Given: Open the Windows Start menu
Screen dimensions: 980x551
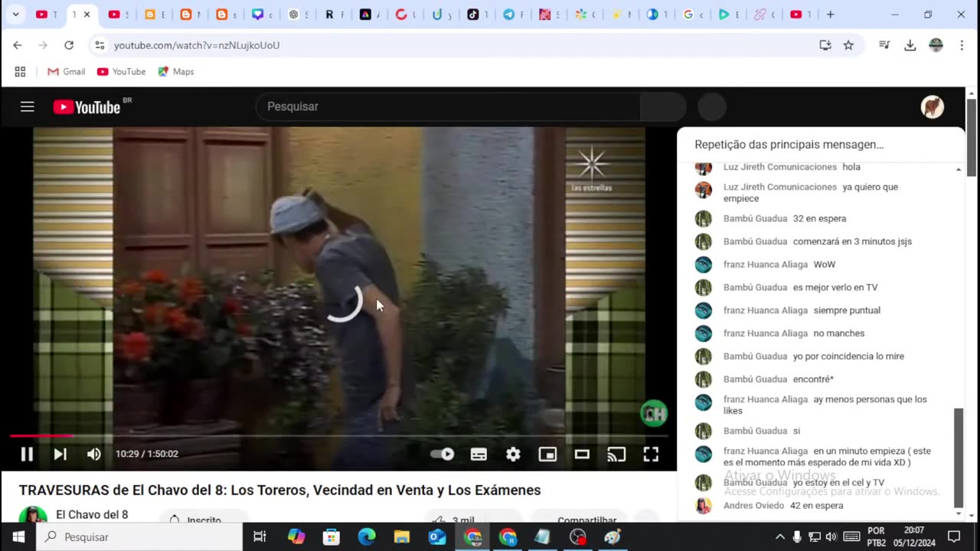Looking at the screenshot, I should click(x=18, y=536).
